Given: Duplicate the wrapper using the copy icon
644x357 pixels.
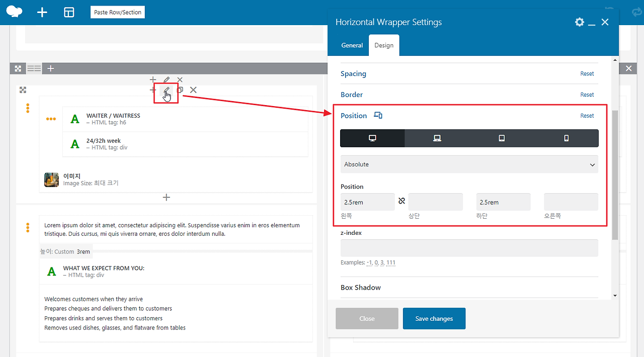Looking at the screenshot, I should (180, 90).
